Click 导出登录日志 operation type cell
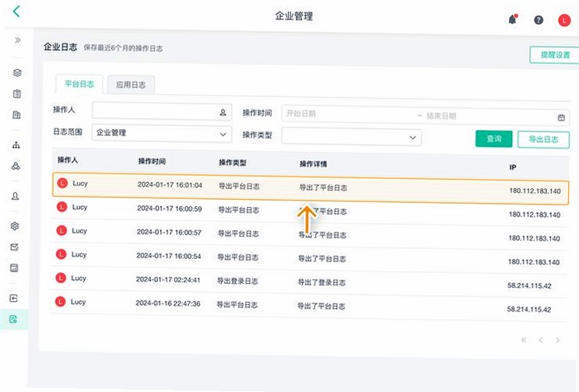Viewport: 579px width, 392px height. pyautogui.click(x=237, y=282)
